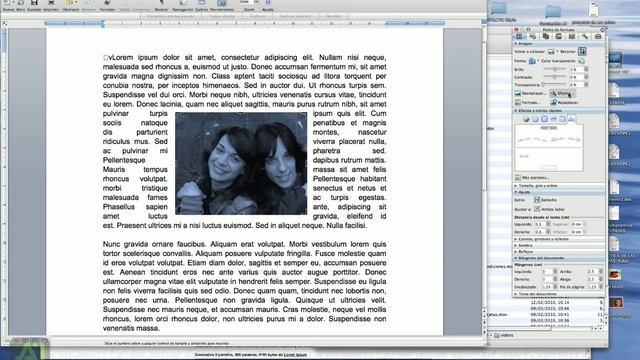The image size is (640, 360).
Task: Click the Abajo margin stepper
Action: pos(601,279)
